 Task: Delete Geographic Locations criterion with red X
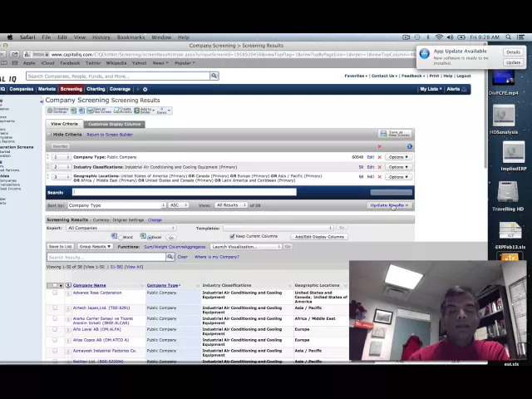pyautogui.click(x=380, y=177)
